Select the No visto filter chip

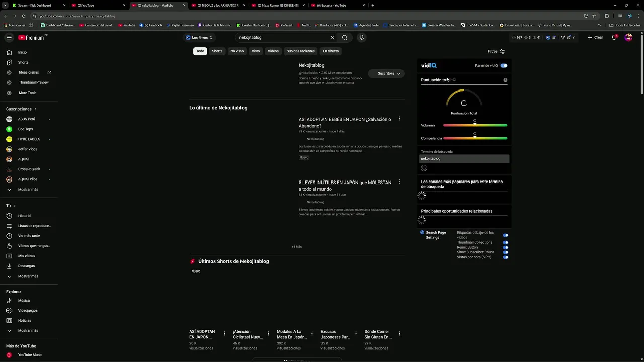coord(237,51)
